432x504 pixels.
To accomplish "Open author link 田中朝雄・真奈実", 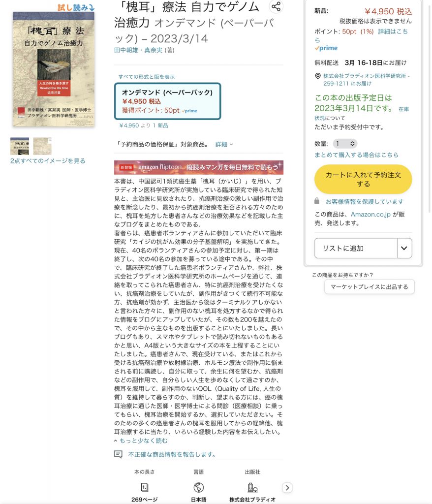I will 138,50.
